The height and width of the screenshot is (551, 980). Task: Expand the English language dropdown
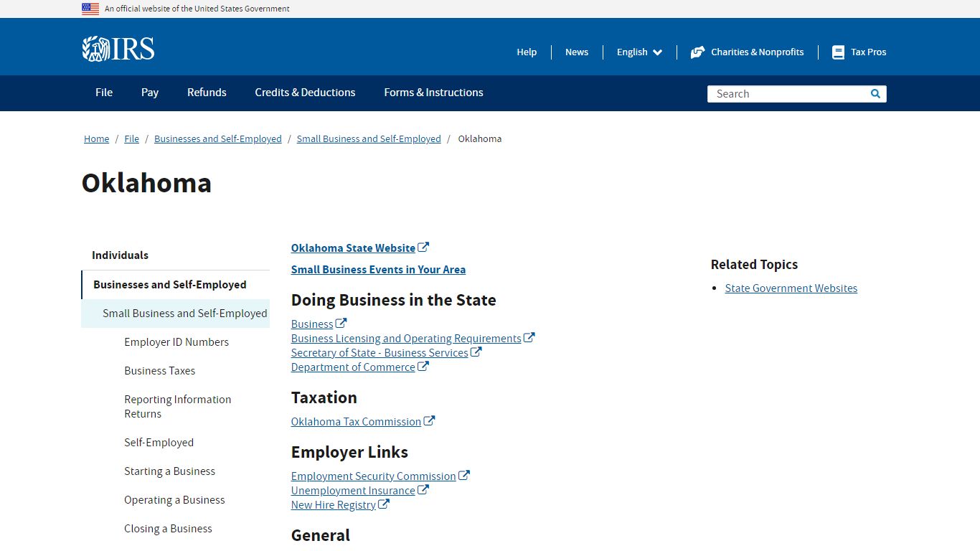point(639,52)
